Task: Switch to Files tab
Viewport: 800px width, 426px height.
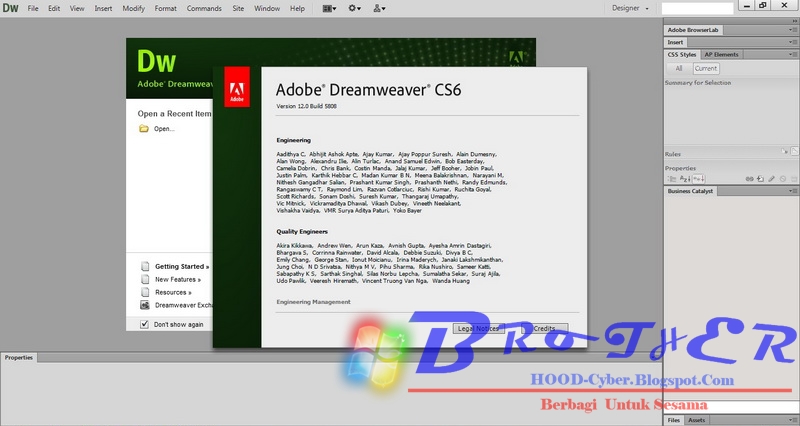Action: pyautogui.click(x=673, y=420)
